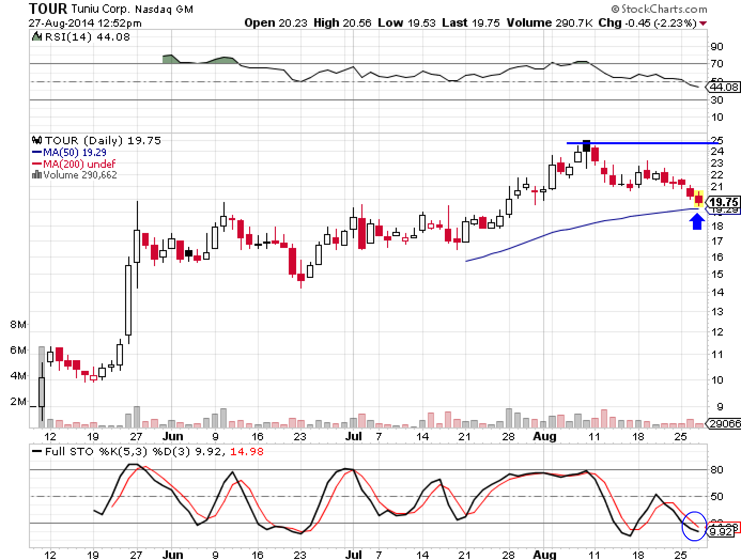The height and width of the screenshot is (560, 741).
Task: Click the RSI axis label 90
Action: (x=716, y=46)
